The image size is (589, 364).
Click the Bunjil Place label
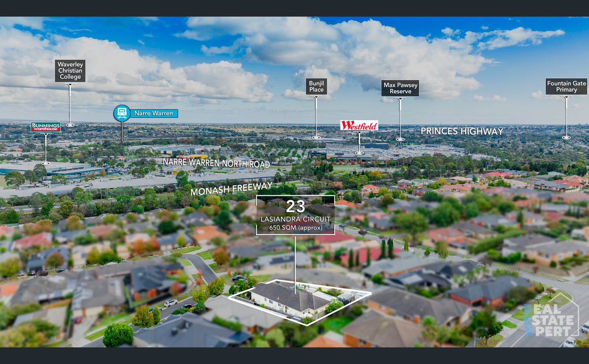point(316,87)
